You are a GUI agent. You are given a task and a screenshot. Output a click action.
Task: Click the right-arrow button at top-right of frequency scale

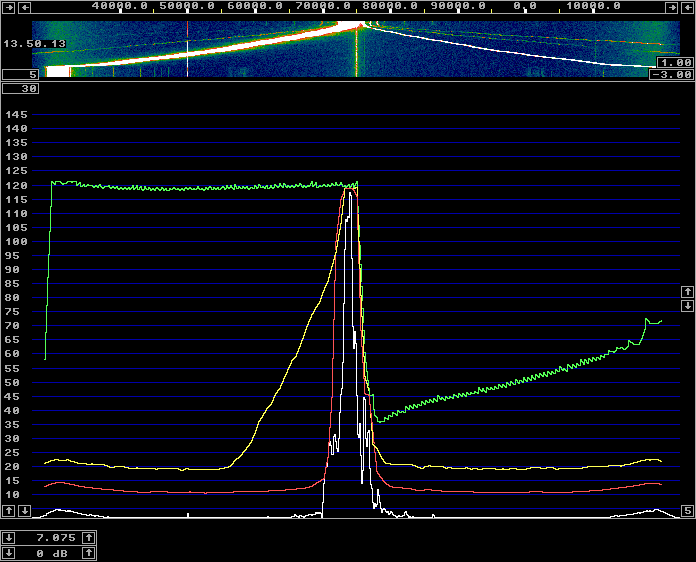tap(672, 7)
